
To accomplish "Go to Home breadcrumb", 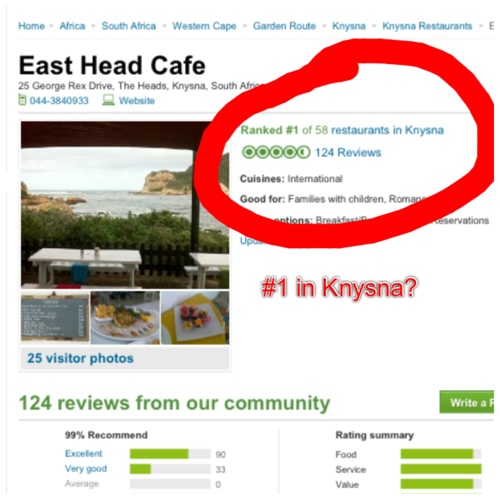I will point(31,26).
